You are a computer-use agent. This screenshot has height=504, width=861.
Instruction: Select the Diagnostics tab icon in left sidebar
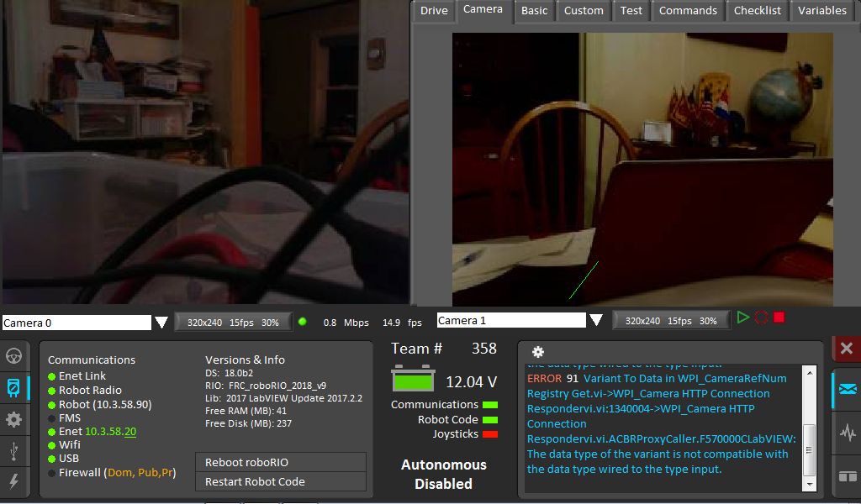point(13,387)
